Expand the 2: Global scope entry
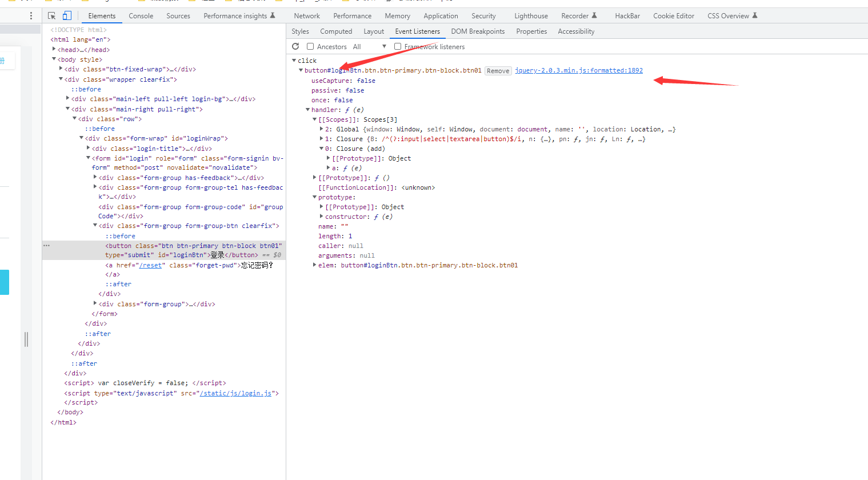 (x=322, y=129)
